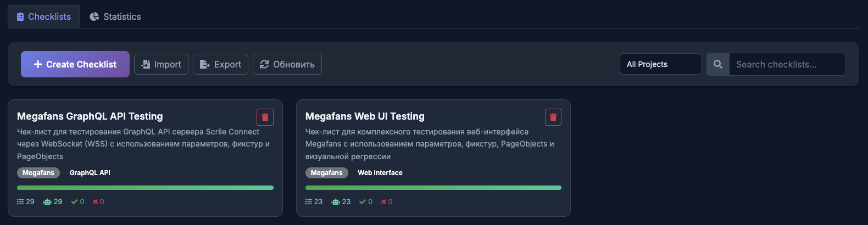Click the red failed count on Web UI card
868x225 pixels.
pyautogui.click(x=383, y=202)
